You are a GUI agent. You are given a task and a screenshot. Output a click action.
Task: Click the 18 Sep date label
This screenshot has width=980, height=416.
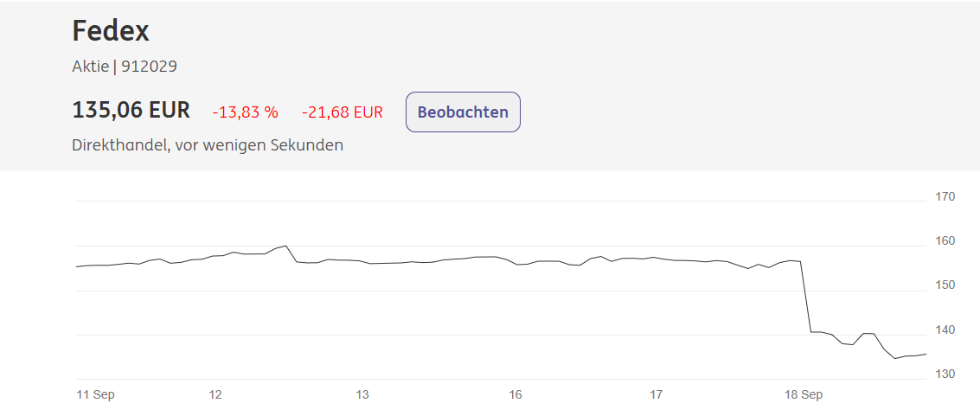(804, 394)
